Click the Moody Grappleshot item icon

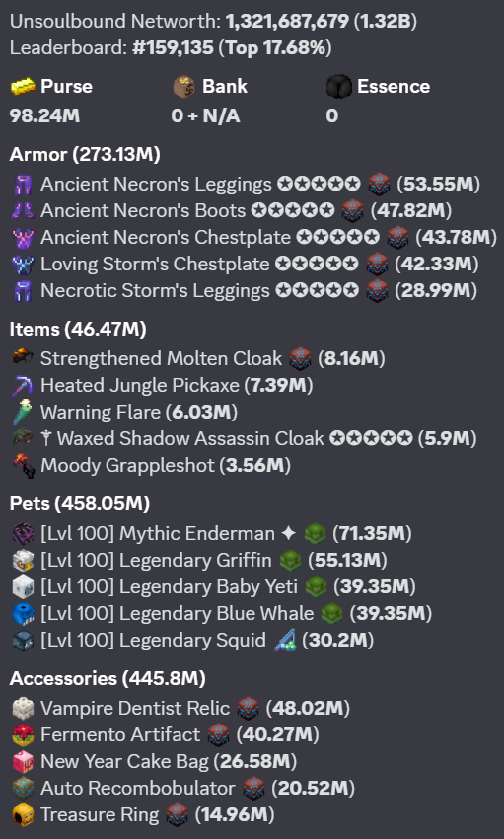pos(24,466)
